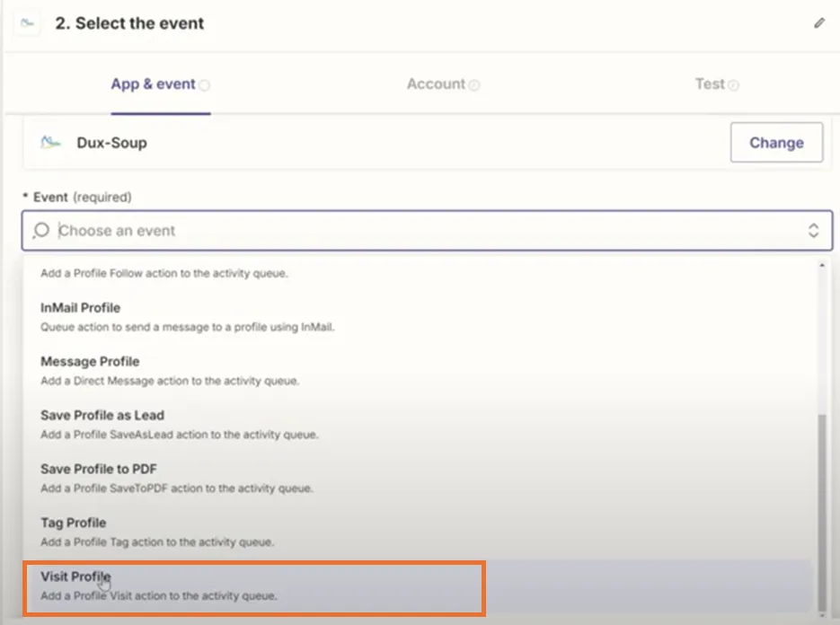This screenshot has width=840, height=625.
Task: Click the Test tab status icon
Action: (x=733, y=85)
